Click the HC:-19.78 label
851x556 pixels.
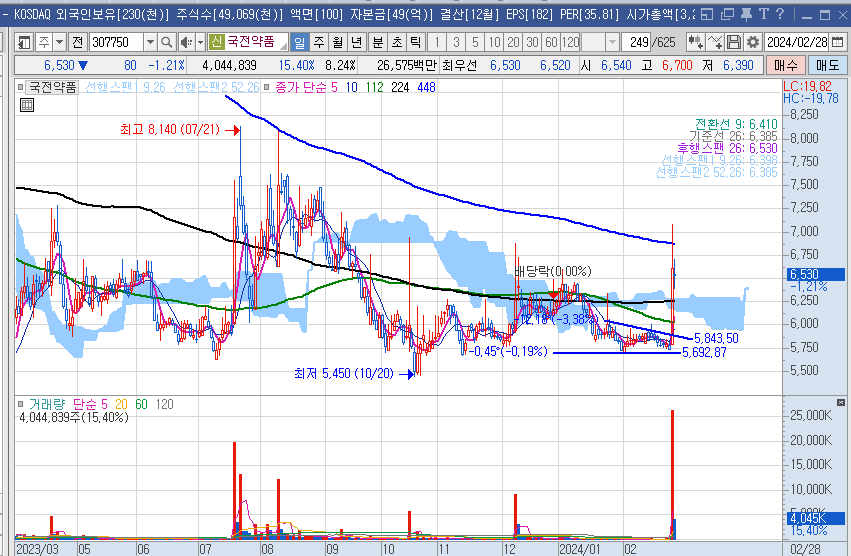point(811,98)
